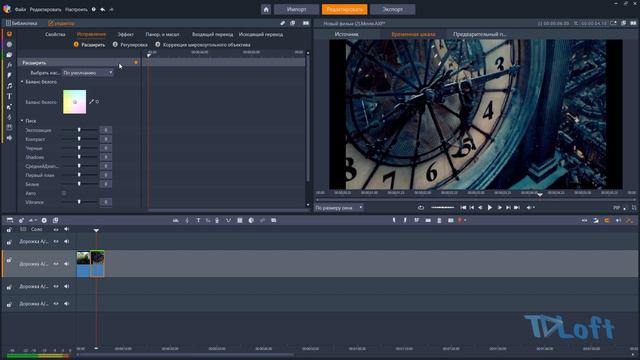Toggle the Авто checkbox
The width and height of the screenshot is (640, 360).
coord(64,193)
